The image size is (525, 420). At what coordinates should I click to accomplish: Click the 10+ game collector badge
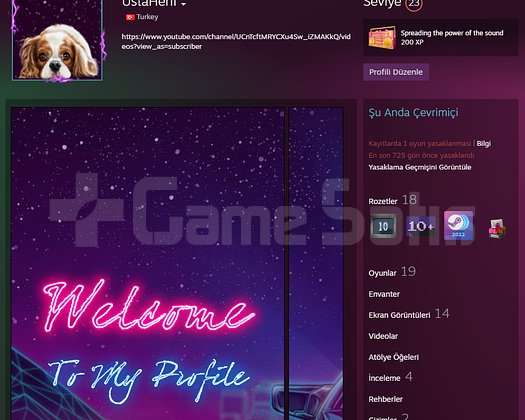421,226
